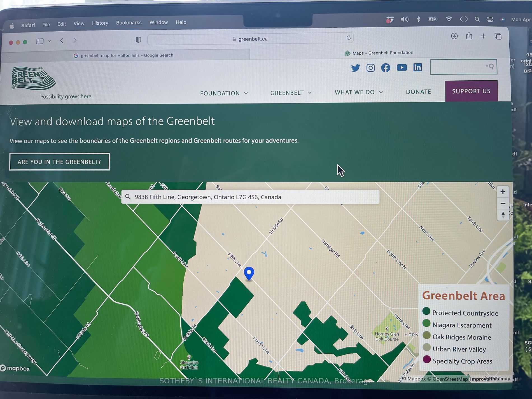Open macOS Control Center
Image resolution: width=532 pixels, height=399 pixels.
490,19
